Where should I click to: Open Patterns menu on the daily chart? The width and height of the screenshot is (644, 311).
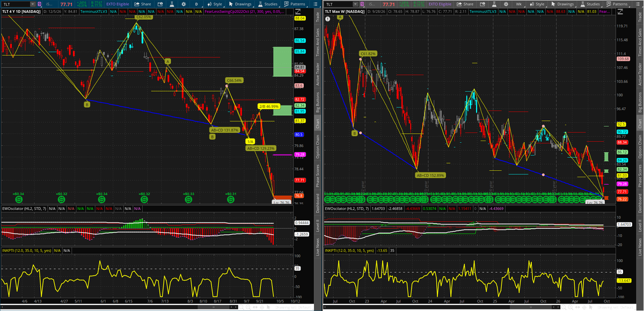point(295,4)
